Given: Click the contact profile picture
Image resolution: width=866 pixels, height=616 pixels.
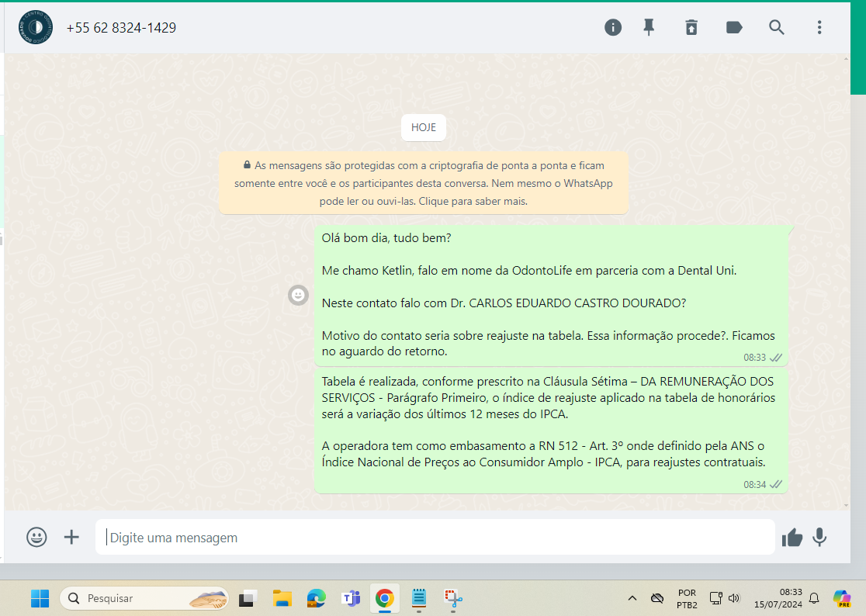Looking at the screenshot, I should pos(36,27).
